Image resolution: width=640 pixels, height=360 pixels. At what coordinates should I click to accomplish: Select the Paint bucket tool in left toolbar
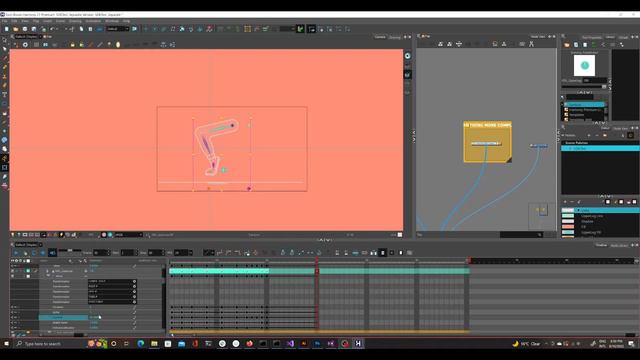[x=5, y=113]
